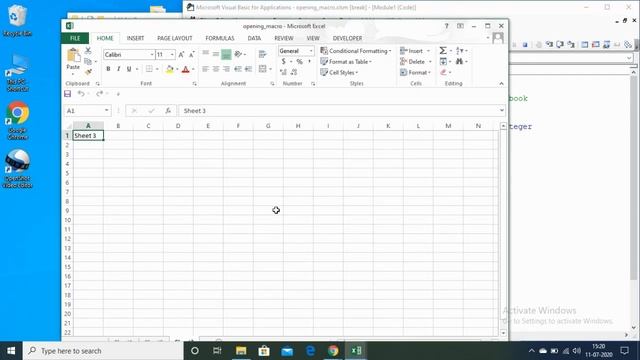The width and height of the screenshot is (640, 360).
Task: Click the Orientation text angle icon
Action: [x=238, y=54]
